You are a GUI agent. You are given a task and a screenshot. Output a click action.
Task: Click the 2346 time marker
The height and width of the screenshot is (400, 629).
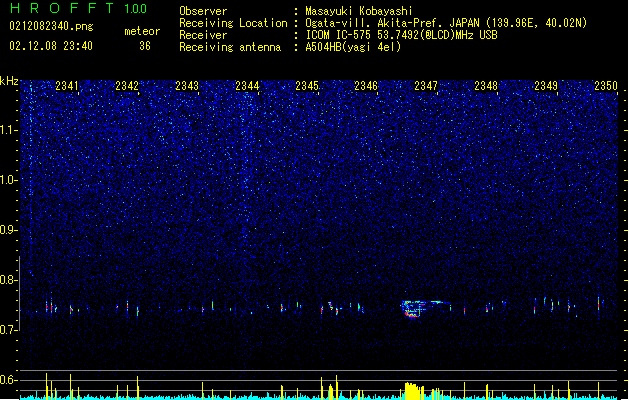(366, 86)
